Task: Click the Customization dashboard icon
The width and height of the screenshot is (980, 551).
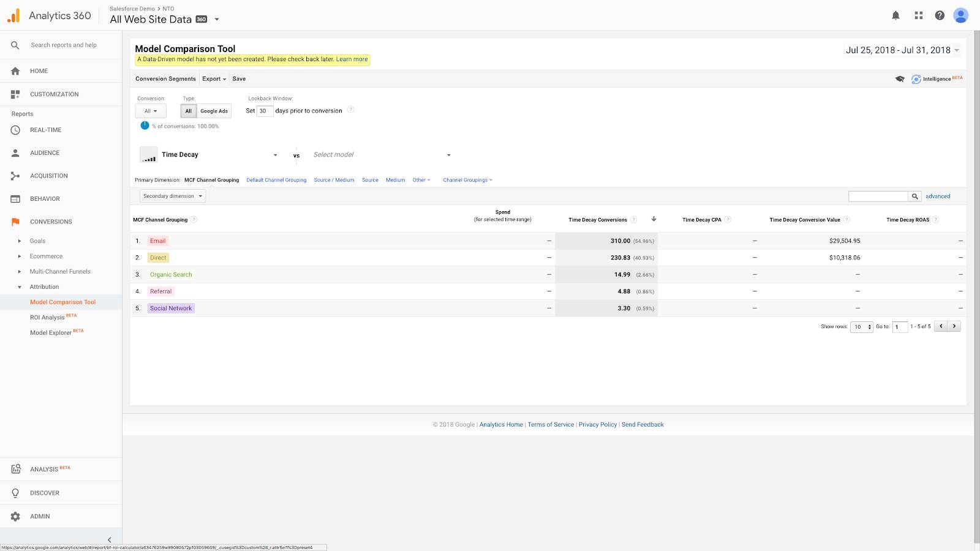Action: 15,94
